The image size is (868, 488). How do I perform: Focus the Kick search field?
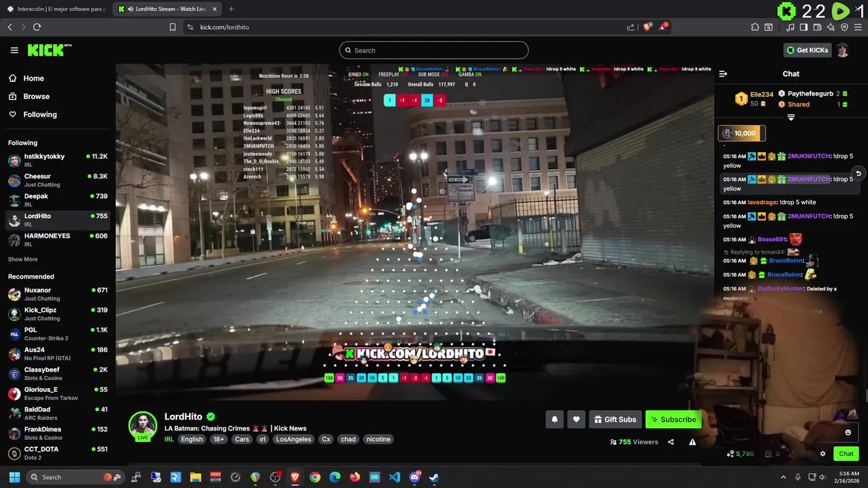click(x=434, y=50)
